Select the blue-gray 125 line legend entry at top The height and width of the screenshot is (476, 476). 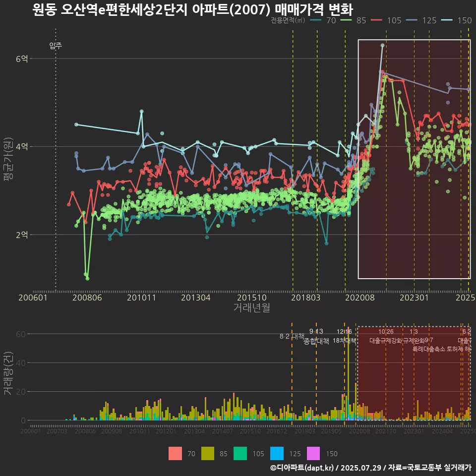421,20
